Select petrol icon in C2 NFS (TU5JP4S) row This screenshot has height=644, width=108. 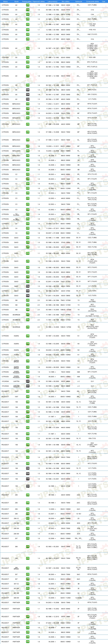(28, 189)
